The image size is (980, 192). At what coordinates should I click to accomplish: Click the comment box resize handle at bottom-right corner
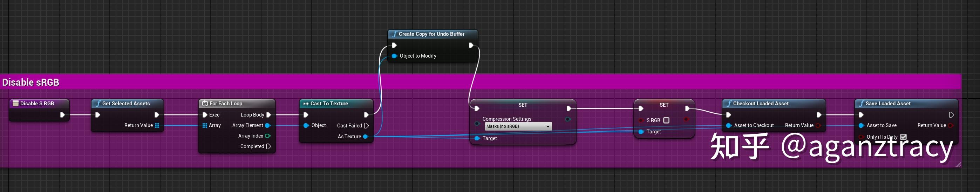(958, 164)
